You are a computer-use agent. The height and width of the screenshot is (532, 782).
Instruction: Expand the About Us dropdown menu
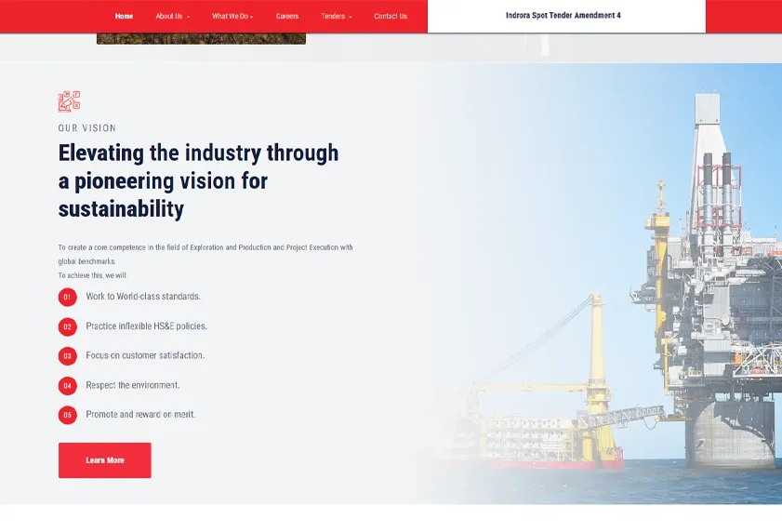click(x=172, y=16)
